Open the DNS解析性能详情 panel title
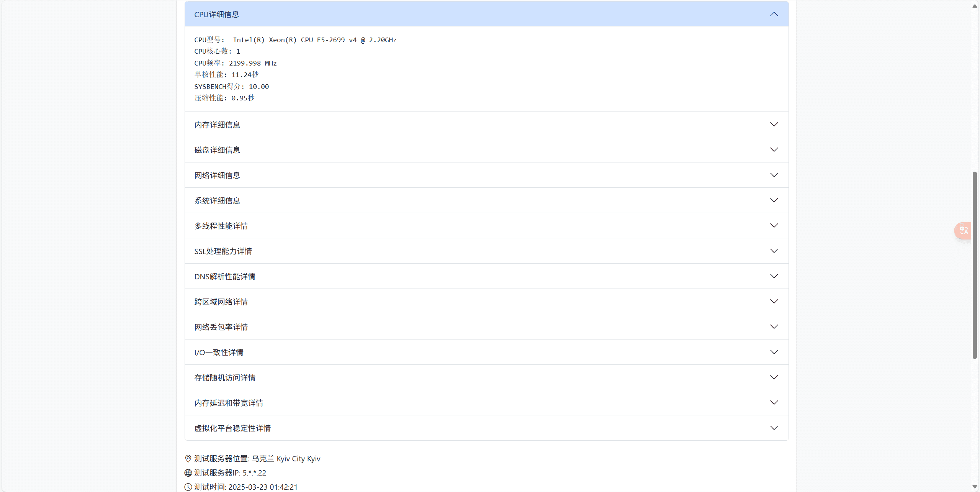The image size is (980, 492). (x=225, y=277)
